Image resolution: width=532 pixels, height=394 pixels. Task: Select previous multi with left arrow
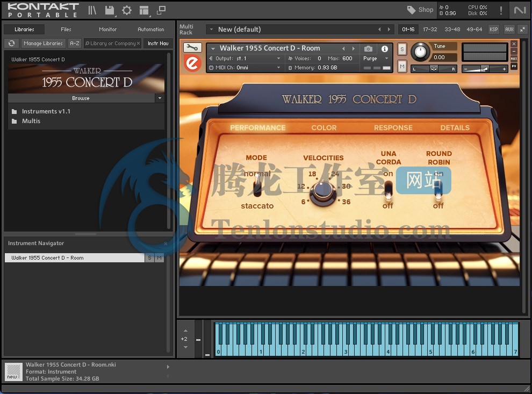[379, 30]
